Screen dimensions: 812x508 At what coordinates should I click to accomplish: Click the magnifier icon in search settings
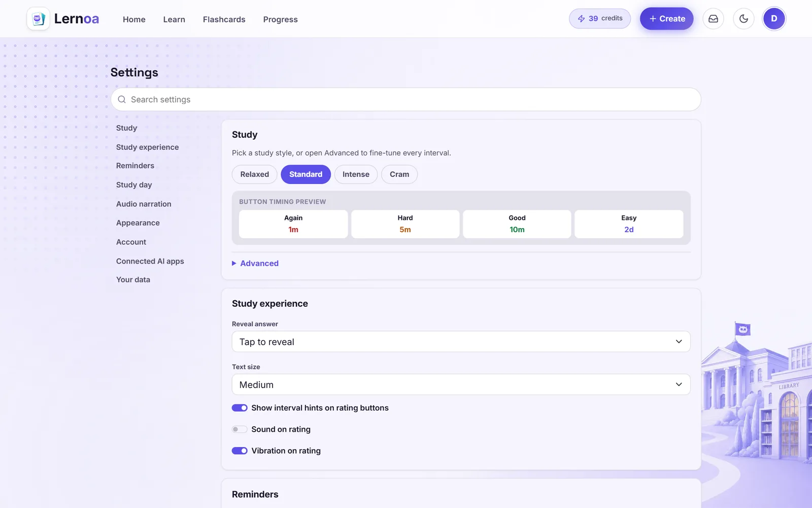point(122,100)
